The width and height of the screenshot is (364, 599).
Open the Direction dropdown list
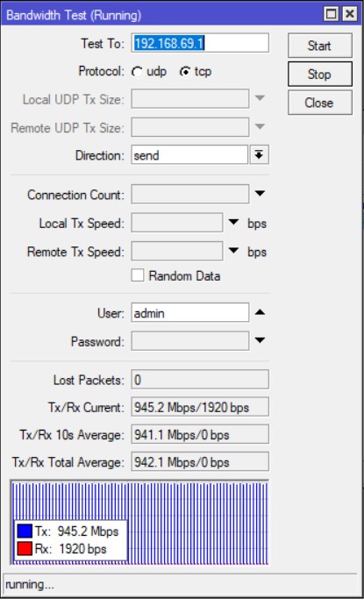[260, 154]
